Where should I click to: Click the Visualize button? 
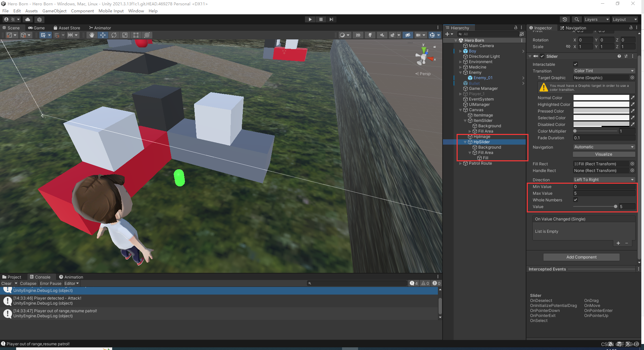click(x=604, y=154)
